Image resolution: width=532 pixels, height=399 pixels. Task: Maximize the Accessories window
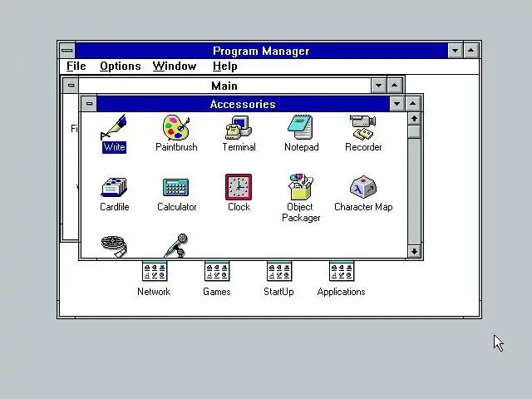(x=412, y=104)
